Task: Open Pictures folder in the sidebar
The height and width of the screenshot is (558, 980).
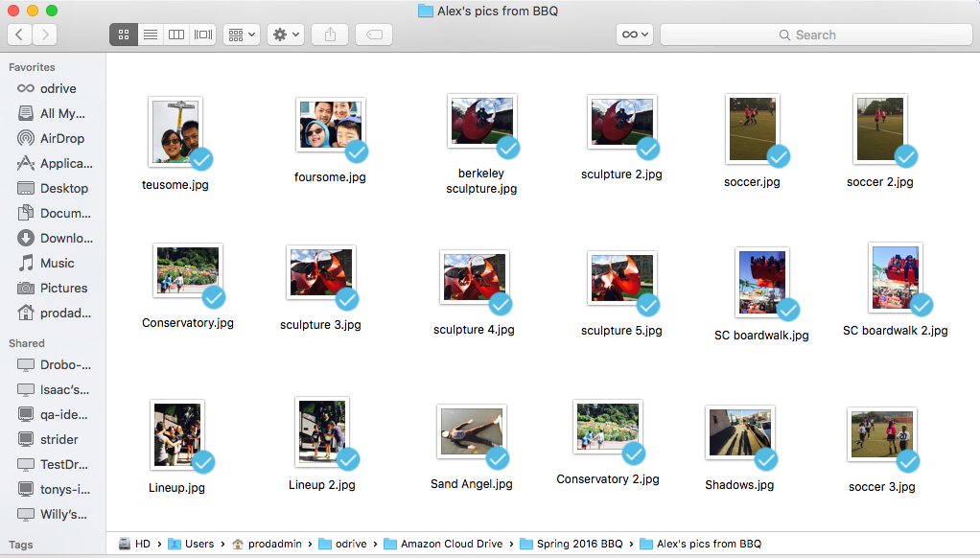Action: point(53,288)
